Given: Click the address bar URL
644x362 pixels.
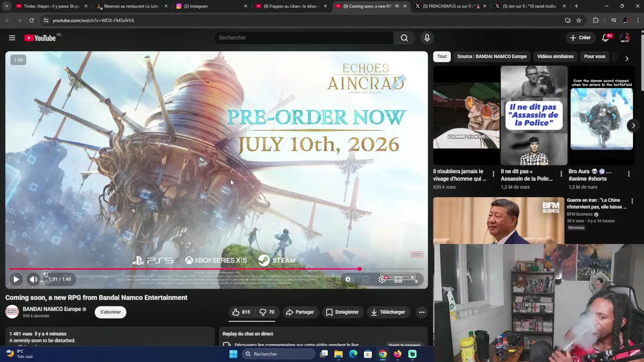Looking at the screenshot, I should click(x=93, y=21).
